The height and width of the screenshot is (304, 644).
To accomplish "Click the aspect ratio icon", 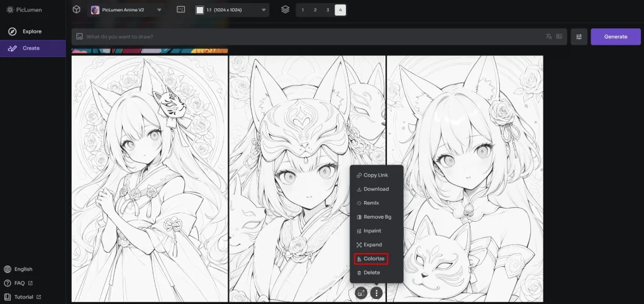I will [180, 9].
